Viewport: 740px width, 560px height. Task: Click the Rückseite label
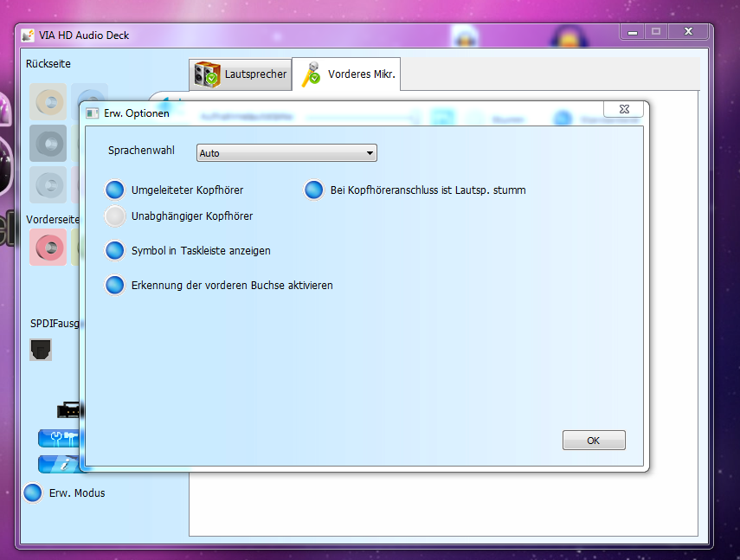tap(48, 64)
